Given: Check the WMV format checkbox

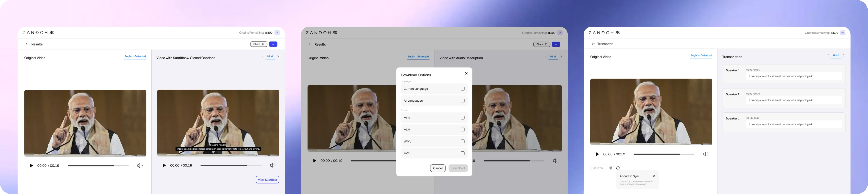Looking at the screenshot, I should click(463, 141).
